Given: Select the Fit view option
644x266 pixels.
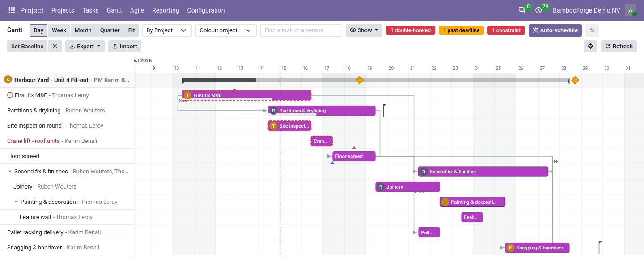Looking at the screenshot, I should 131,30.
